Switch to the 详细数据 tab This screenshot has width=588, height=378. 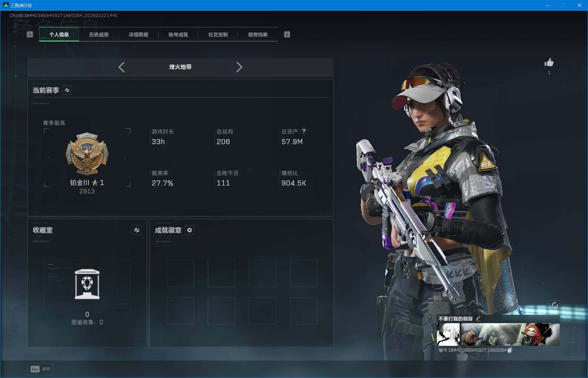tap(138, 34)
